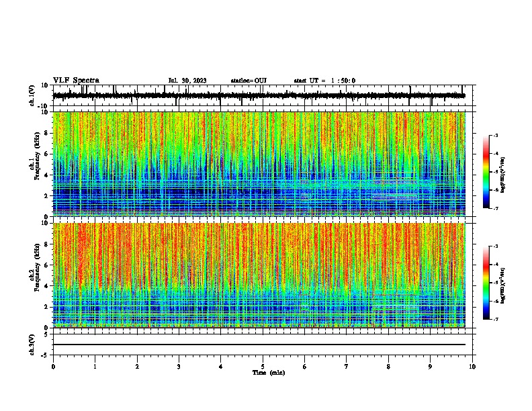Click the time axis tick label "3"
This screenshot has height=411, width=532.
[179, 367]
